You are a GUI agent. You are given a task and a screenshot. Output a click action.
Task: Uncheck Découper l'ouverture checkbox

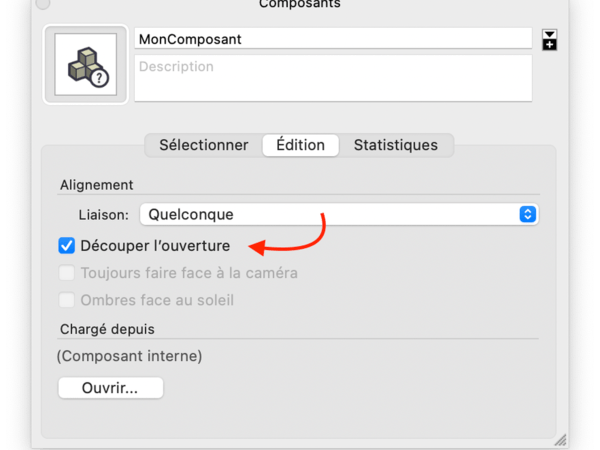click(x=67, y=245)
